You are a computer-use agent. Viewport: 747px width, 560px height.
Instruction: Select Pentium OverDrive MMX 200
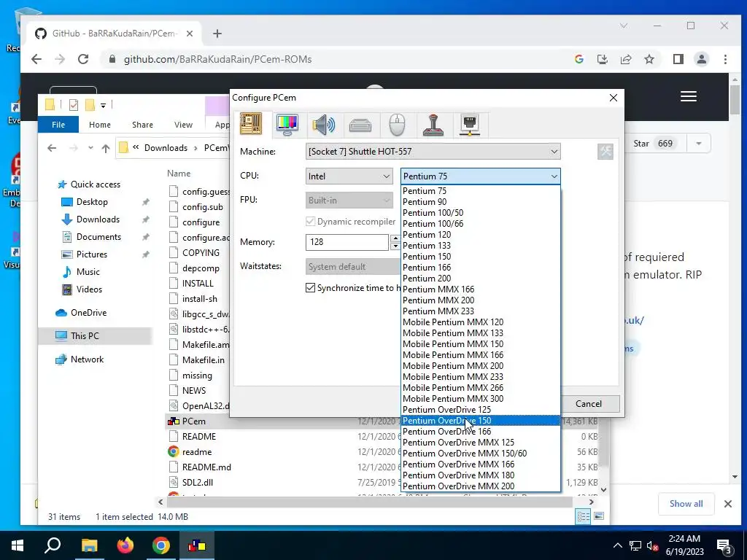(480, 486)
